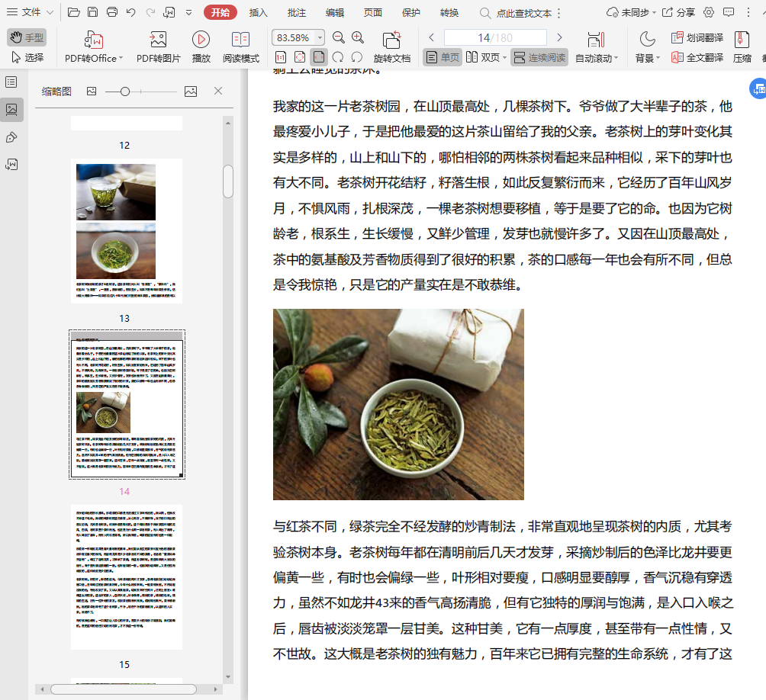Click the 压缩 compress button
766x700 pixels.
[742, 47]
